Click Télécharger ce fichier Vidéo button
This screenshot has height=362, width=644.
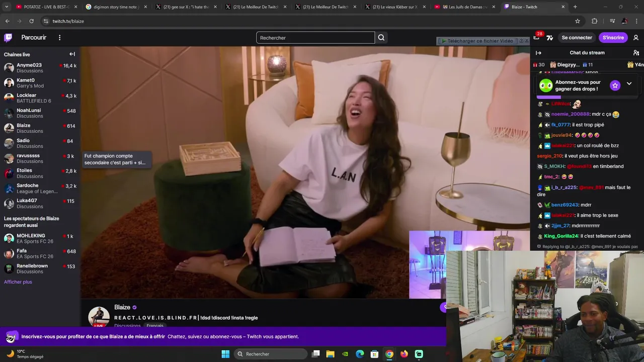click(477, 41)
